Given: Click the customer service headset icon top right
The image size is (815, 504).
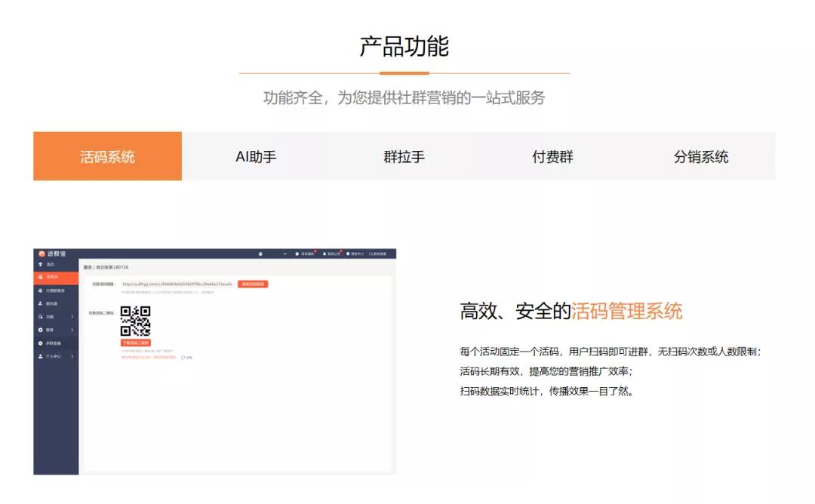Looking at the screenshot, I should pos(370,253).
